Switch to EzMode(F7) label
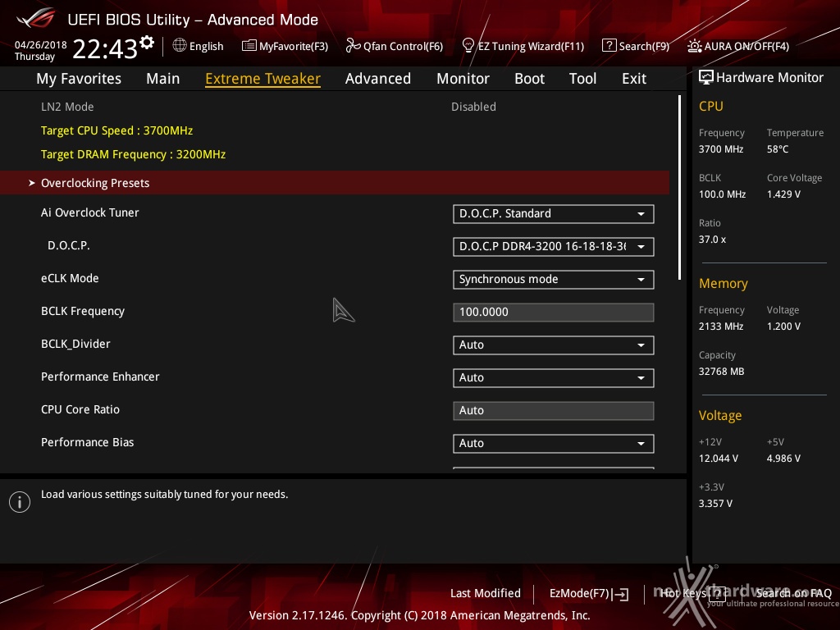Screen dimensions: 840x630 point(579,593)
